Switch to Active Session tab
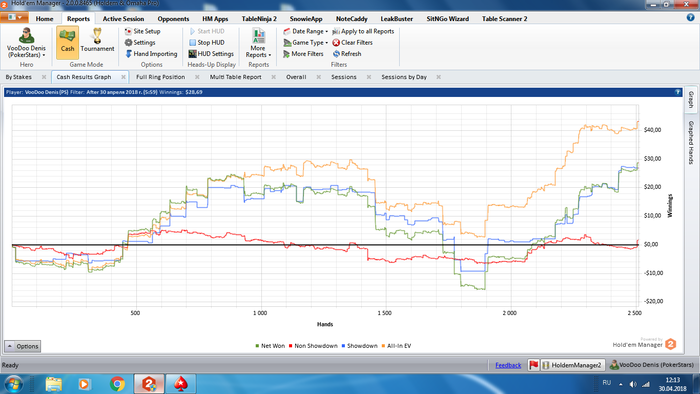Image resolution: width=700 pixels, height=394 pixels. 123,19
